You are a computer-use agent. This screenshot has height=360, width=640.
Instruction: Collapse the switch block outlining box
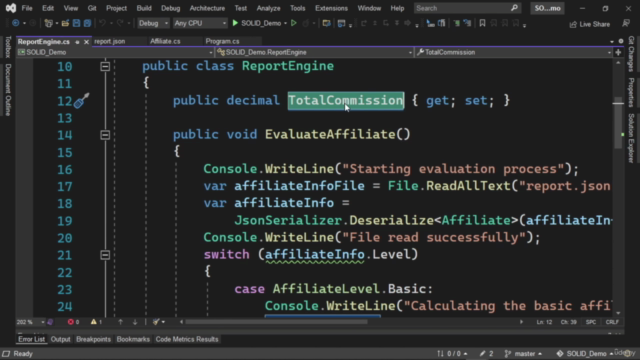point(105,255)
